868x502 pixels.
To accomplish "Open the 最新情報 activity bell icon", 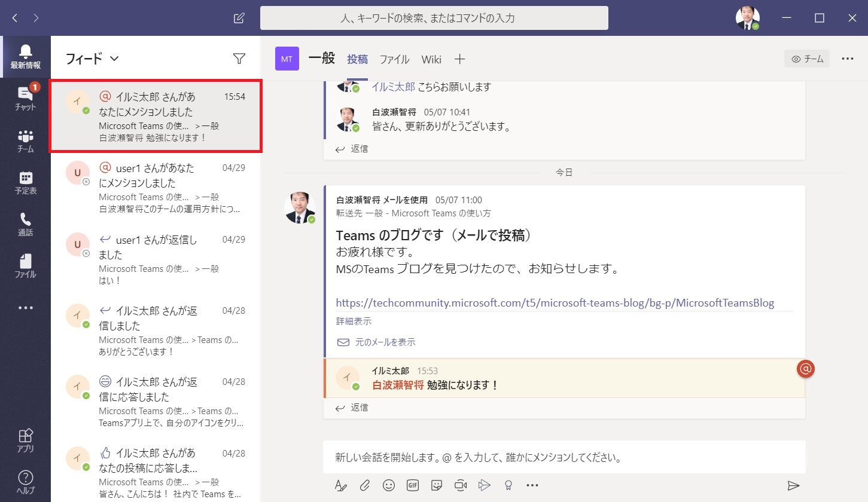I will 25,57.
